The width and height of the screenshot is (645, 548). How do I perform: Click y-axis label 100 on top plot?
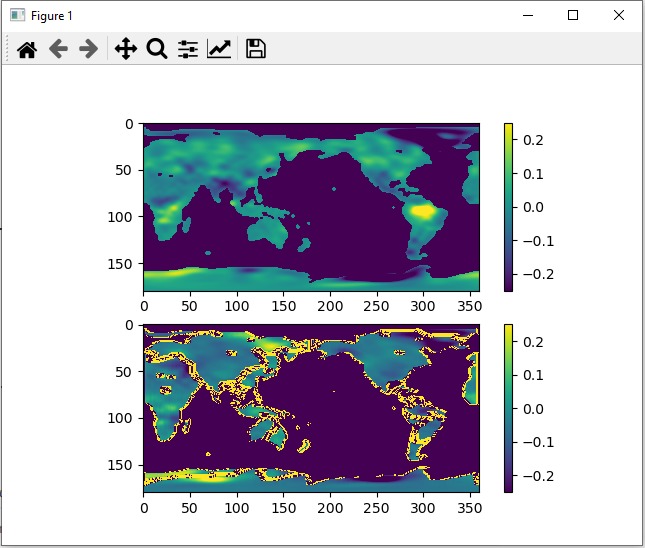click(x=121, y=217)
